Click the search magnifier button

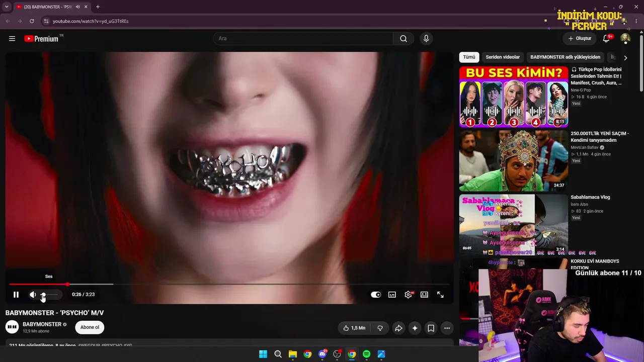pos(404,39)
